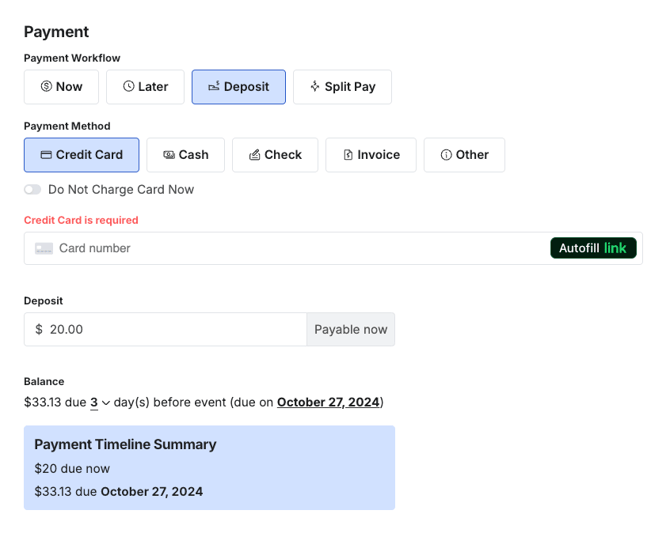The height and width of the screenshot is (533, 670).
Task: Select Credit Card payment method
Action: click(82, 155)
